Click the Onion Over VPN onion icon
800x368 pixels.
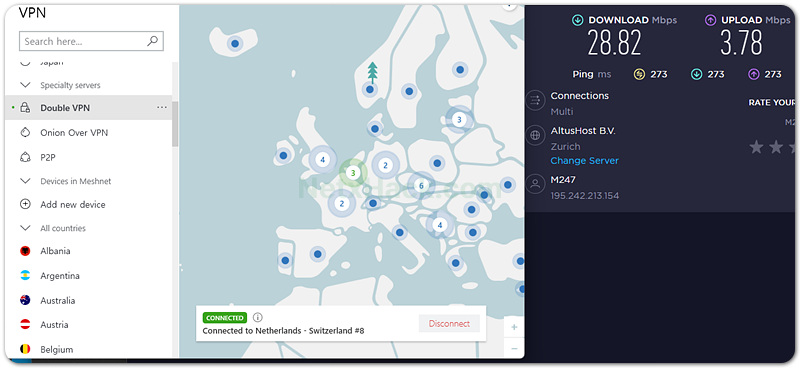pyautogui.click(x=25, y=133)
